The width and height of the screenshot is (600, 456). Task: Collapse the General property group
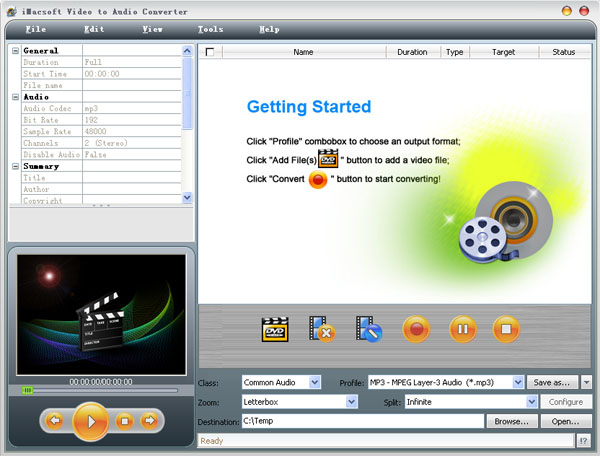(15, 50)
